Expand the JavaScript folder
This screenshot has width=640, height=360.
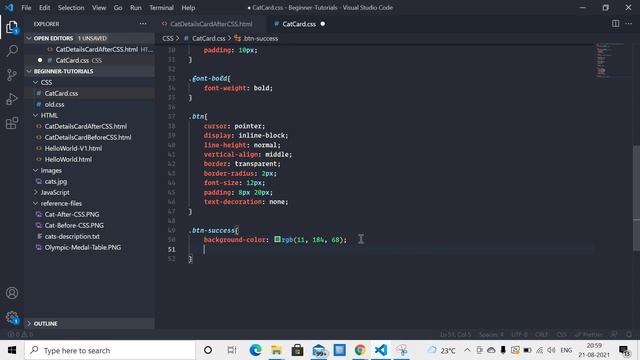pos(89,192)
